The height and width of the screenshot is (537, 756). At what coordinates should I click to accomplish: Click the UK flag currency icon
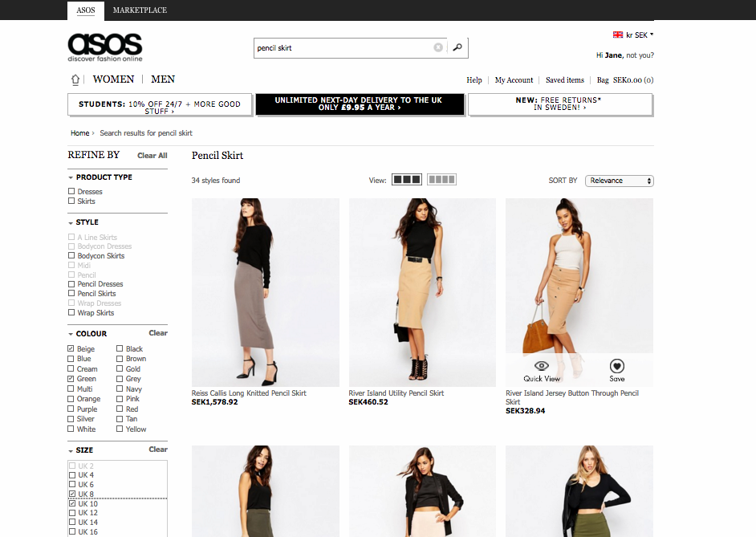[x=618, y=35]
